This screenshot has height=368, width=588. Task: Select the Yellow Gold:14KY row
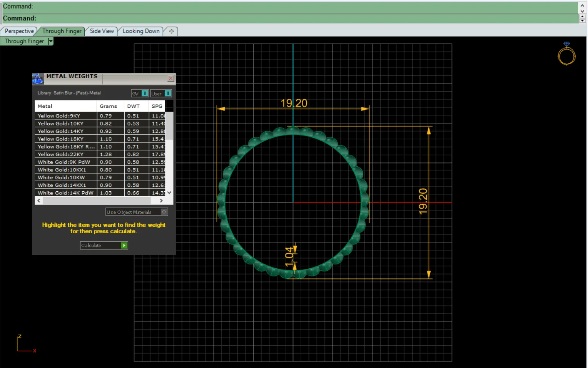100,131
